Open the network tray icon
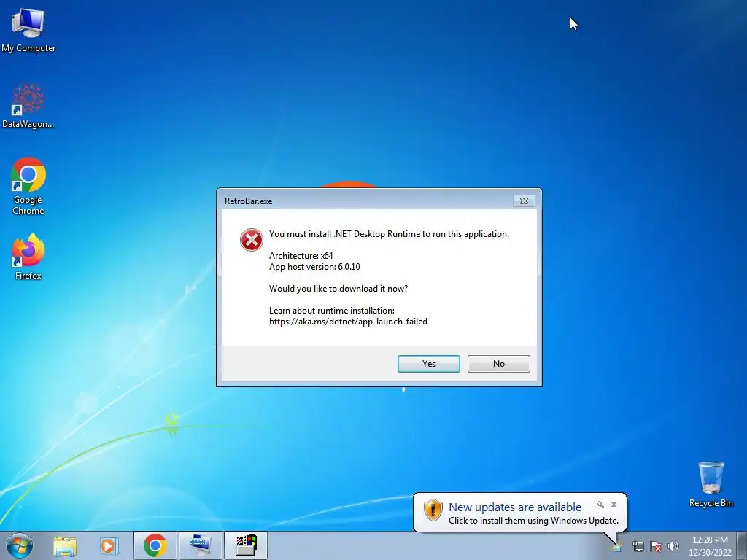This screenshot has width=747, height=560. [x=638, y=547]
